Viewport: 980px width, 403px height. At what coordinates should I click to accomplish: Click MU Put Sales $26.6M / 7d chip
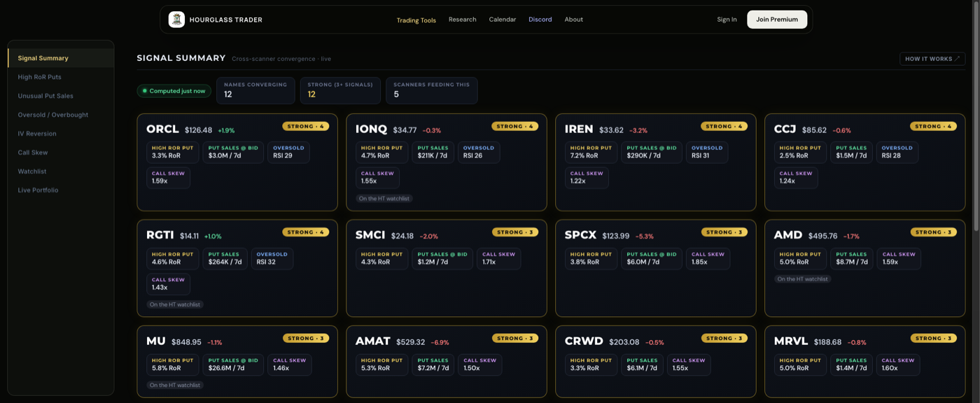pos(233,365)
